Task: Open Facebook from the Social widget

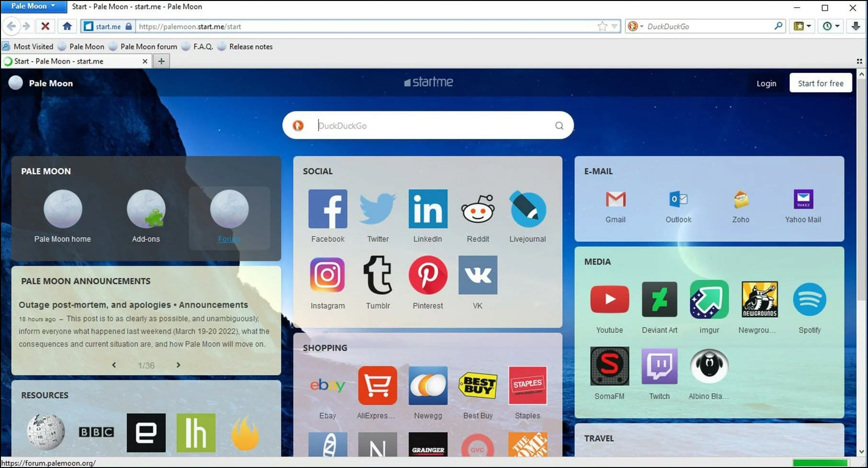Action: 328,209
